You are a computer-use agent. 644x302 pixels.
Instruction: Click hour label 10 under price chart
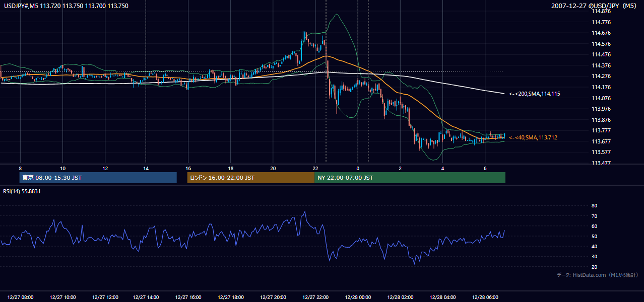62,168
